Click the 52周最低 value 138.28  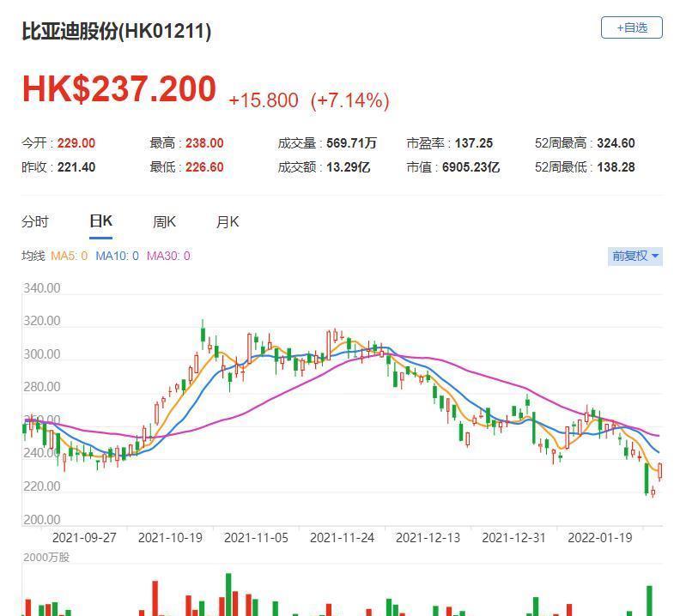click(616, 167)
